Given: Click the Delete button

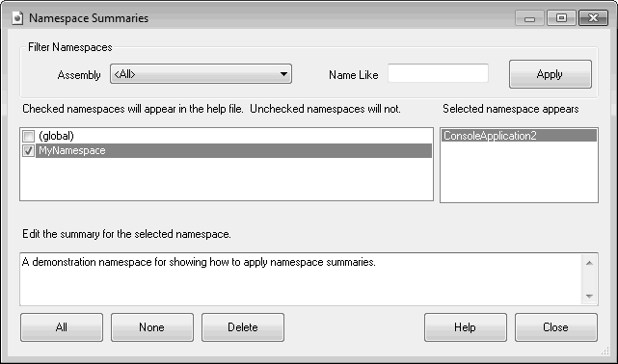Looking at the screenshot, I should click(243, 327).
